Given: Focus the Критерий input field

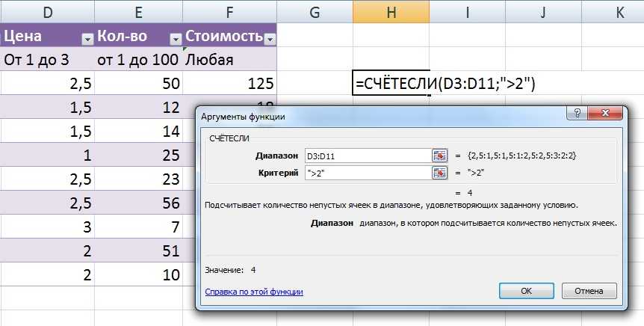Looking at the screenshot, I should [x=368, y=173].
